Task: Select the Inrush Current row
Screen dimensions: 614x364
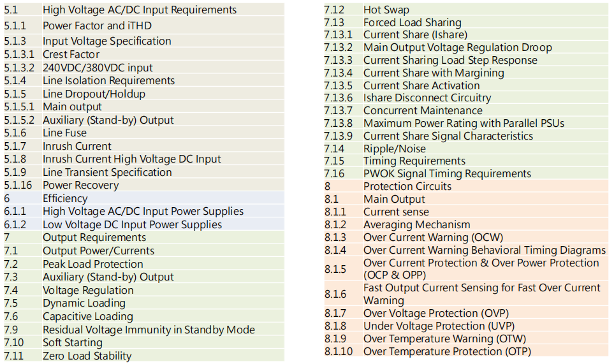Action: (x=143, y=146)
